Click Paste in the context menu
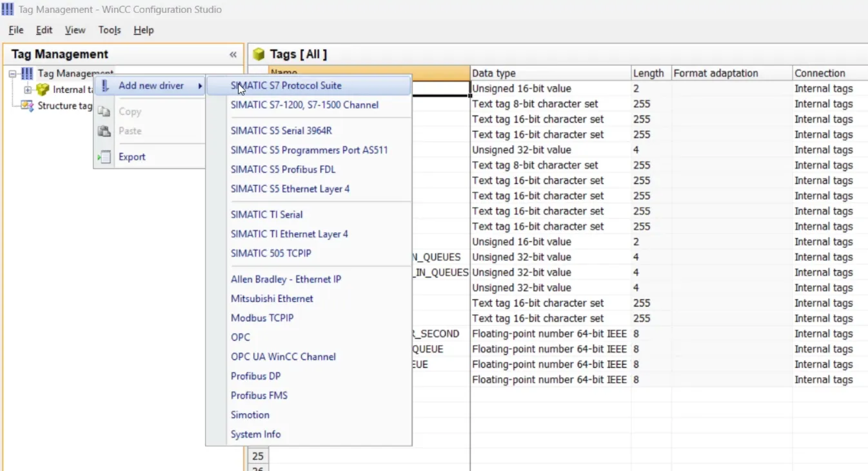Image resolution: width=868 pixels, height=471 pixels. [130, 130]
